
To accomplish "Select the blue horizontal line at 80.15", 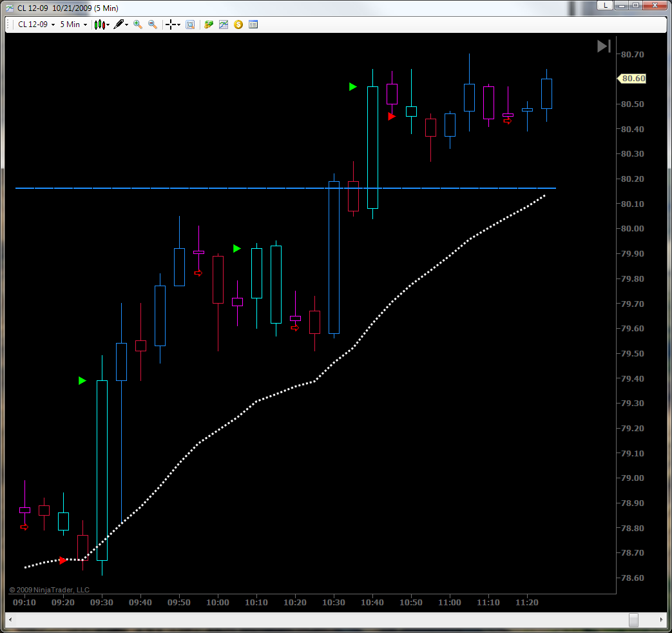I will click(x=286, y=188).
